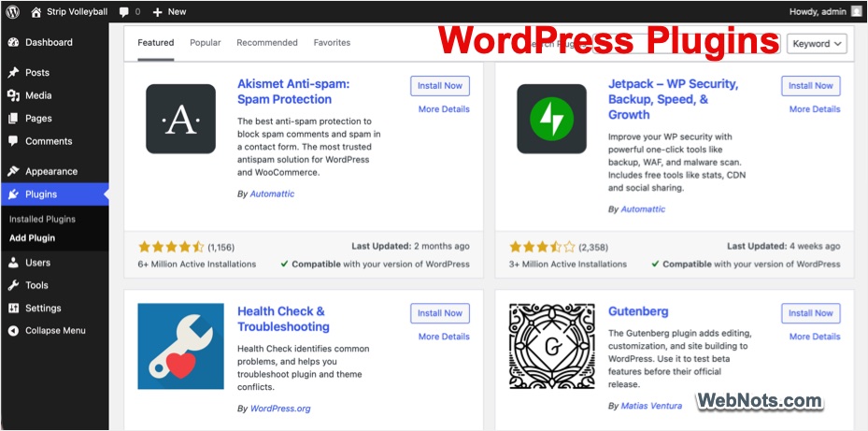This screenshot has height=431, width=868.
Task: Click the Health Check wrench logo
Action: click(x=180, y=346)
